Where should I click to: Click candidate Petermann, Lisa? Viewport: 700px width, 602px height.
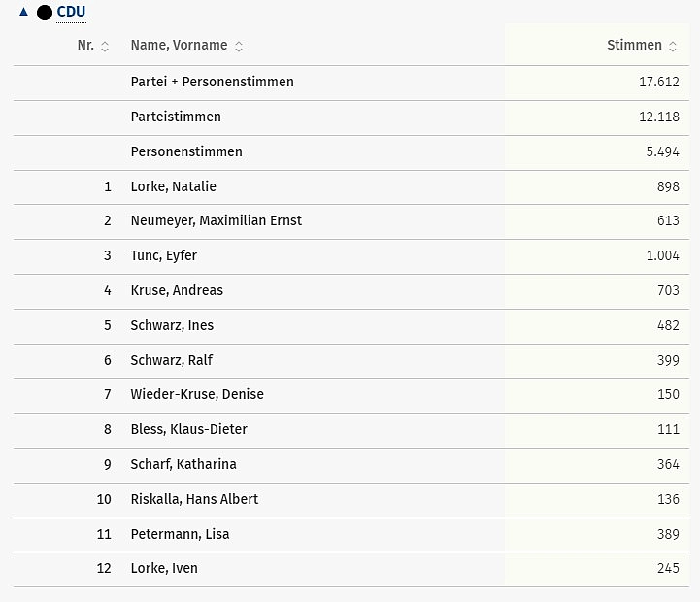coord(180,534)
